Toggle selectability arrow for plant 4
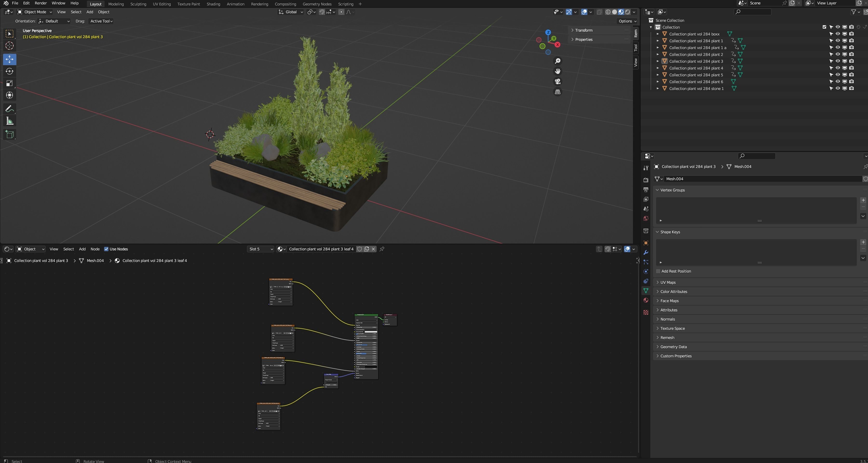The width and height of the screenshot is (868, 463). click(831, 68)
